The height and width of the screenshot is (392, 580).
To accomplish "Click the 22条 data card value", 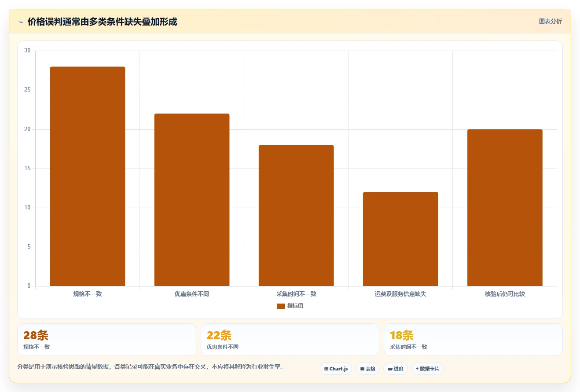I will (219, 335).
